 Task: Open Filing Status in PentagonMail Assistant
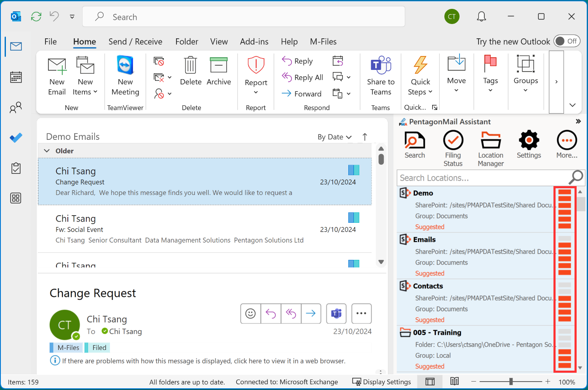(x=453, y=141)
